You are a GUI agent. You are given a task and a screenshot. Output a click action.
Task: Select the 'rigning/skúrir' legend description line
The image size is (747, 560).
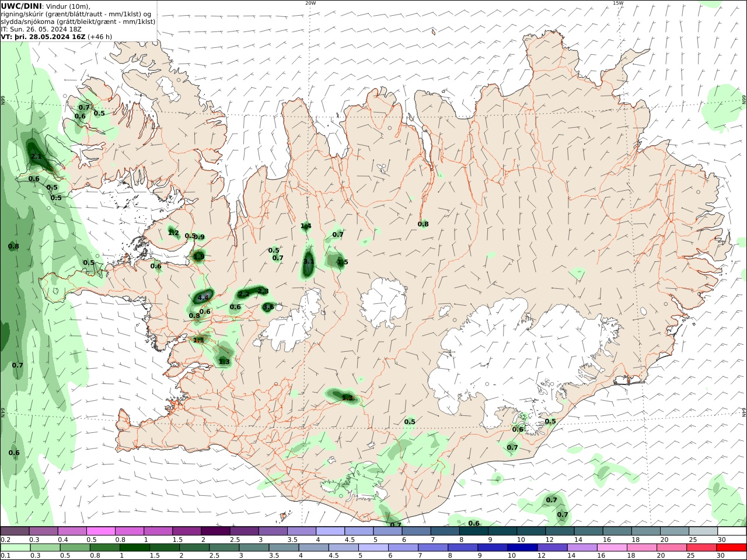[x=76, y=14]
